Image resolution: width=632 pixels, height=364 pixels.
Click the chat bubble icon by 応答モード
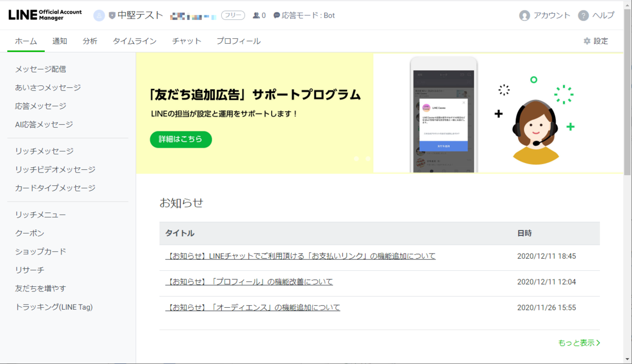pyautogui.click(x=276, y=15)
